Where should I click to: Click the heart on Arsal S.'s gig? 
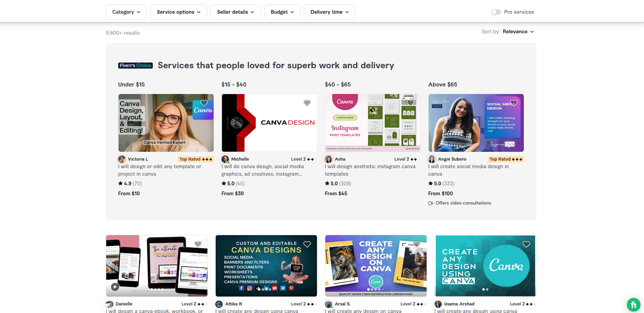417,244
